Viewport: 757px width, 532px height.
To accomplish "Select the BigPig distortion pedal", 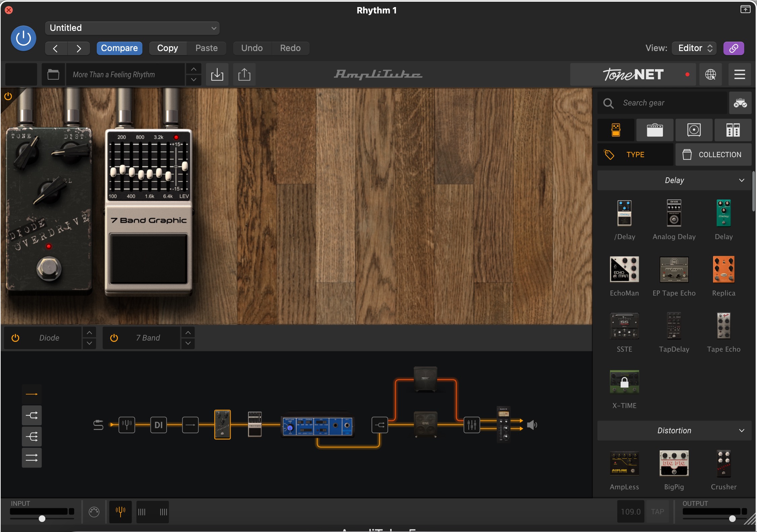I will 674,463.
